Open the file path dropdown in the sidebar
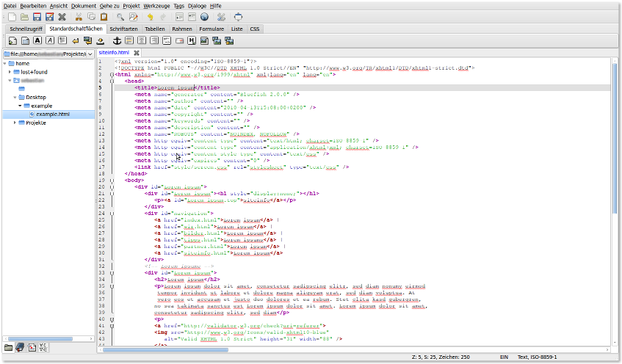The width and height of the screenshot is (622, 364). tap(90, 54)
